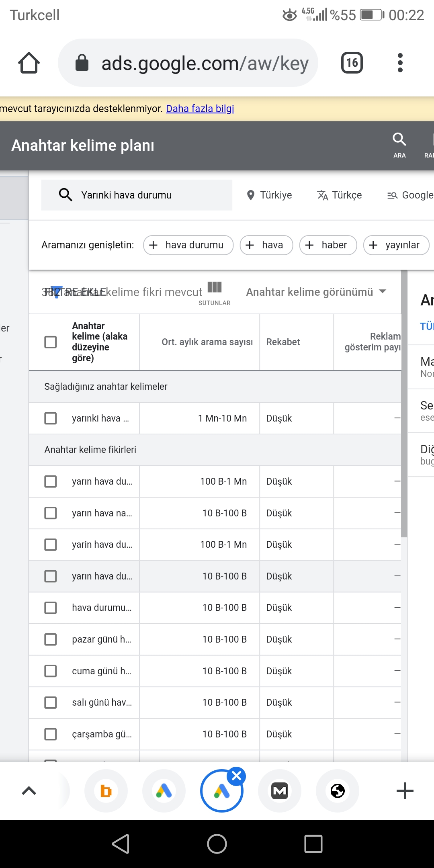Close the active Google Ads tab
The height and width of the screenshot is (868, 434).
[x=237, y=776]
